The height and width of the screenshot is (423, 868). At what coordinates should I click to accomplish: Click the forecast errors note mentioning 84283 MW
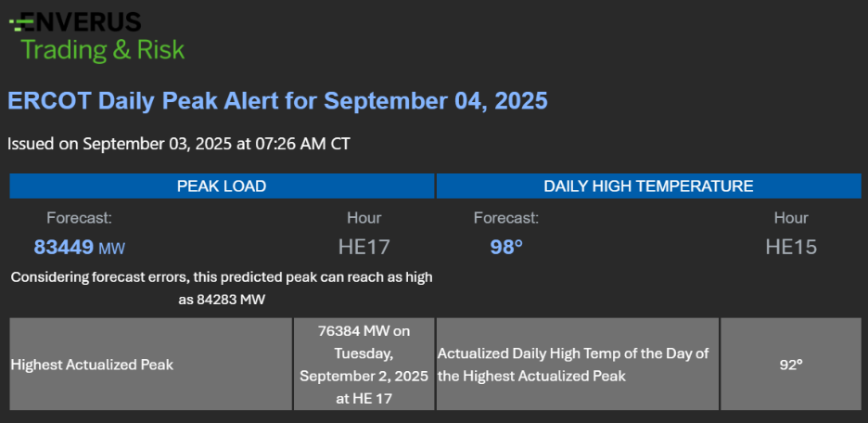pyautogui.click(x=222, y=288)
